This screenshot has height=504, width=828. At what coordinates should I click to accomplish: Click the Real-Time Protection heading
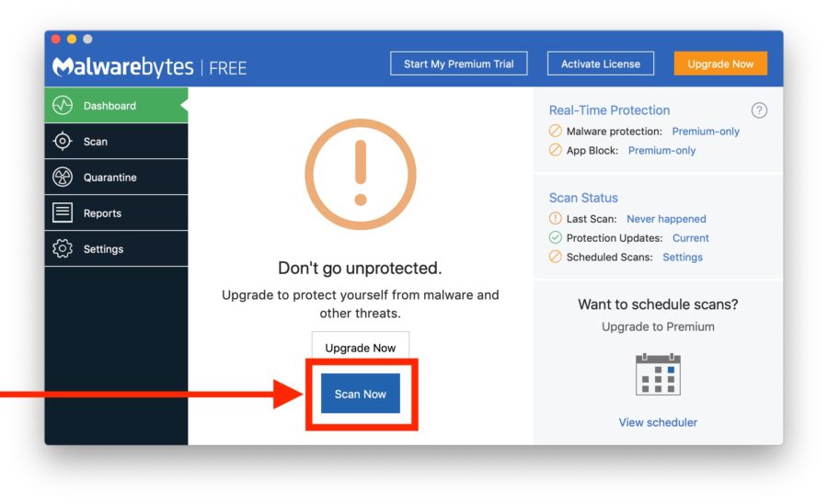(x=609, y=109)
